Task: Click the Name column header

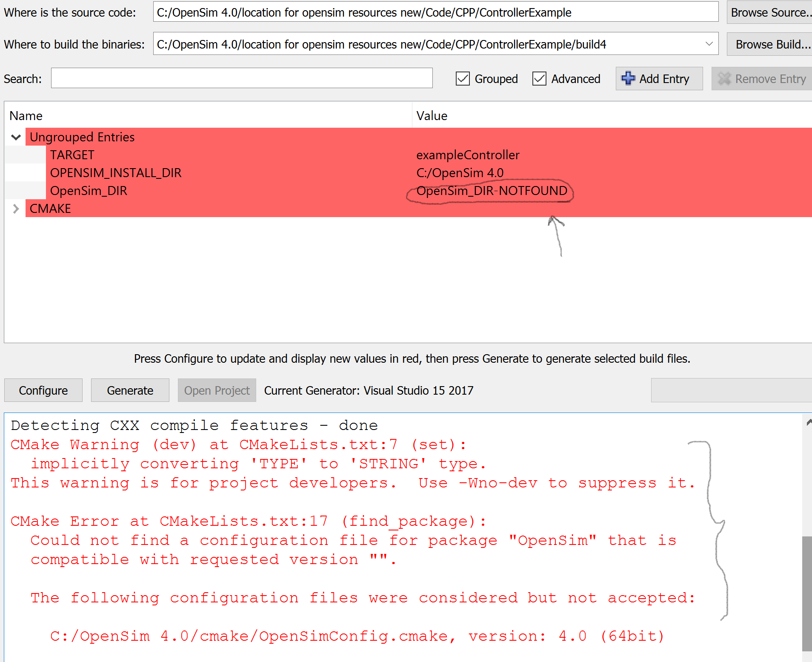Action: (208, 115)
